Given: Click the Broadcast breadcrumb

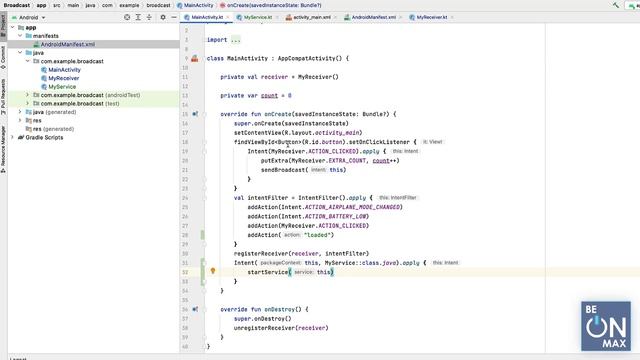Looking at the screenshot, I should coord(17,5).
